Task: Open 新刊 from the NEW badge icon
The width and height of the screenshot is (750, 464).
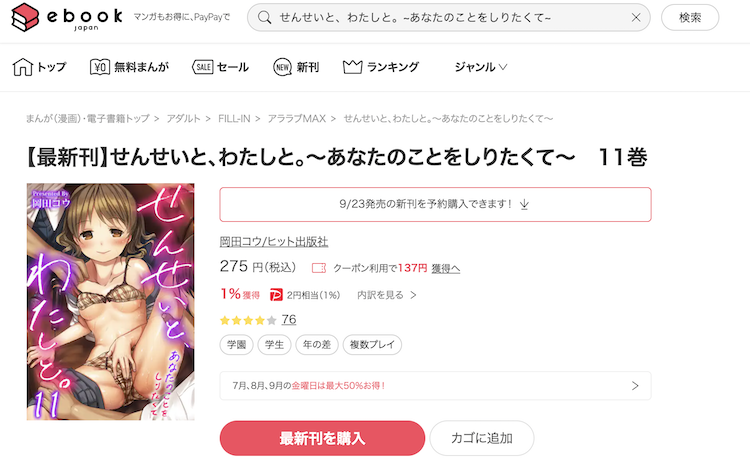Action: tap(282, 67)
